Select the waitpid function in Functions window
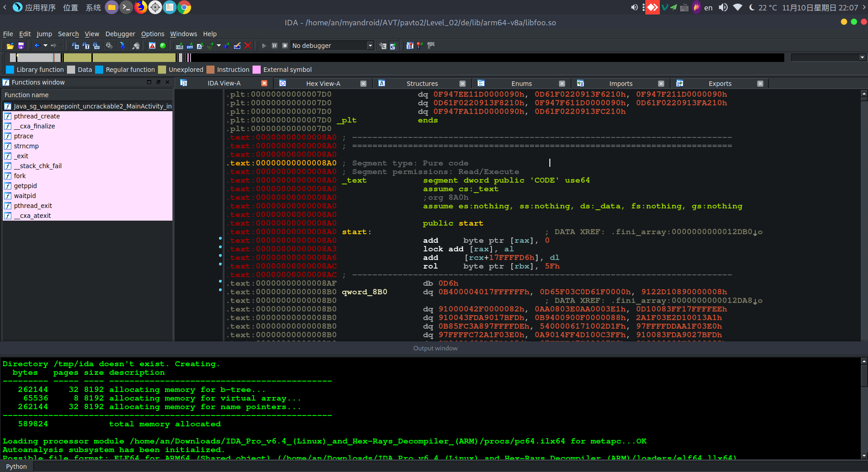The width and height of the screenshot is (868, 472). [25, 195]
